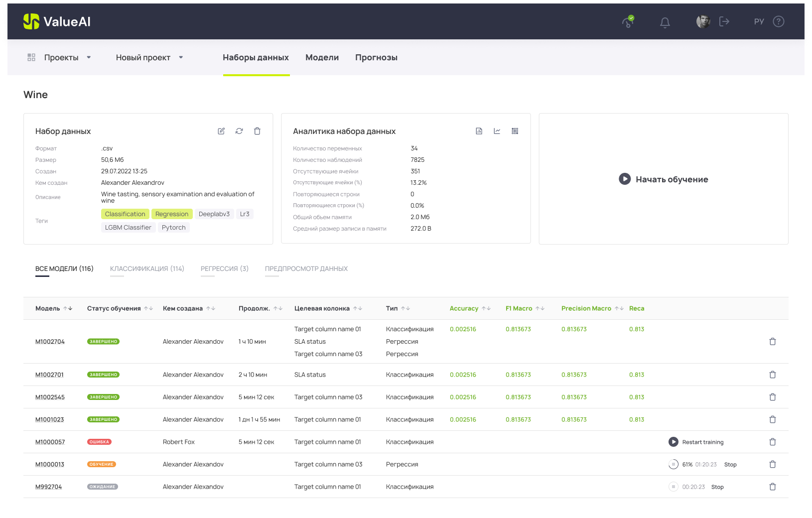Open the notifications bell
Viewport: 812px width, 518px height.
click(665, 22)
